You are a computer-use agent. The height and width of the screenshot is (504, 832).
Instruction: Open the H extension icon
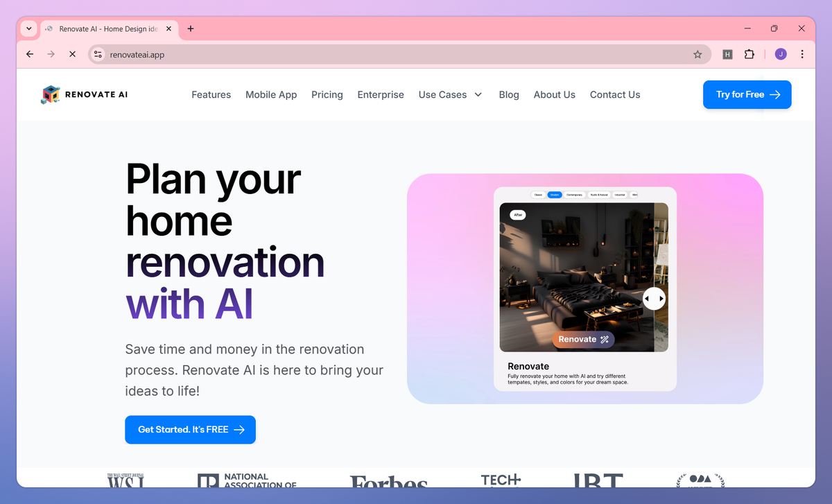pos(727,54)
